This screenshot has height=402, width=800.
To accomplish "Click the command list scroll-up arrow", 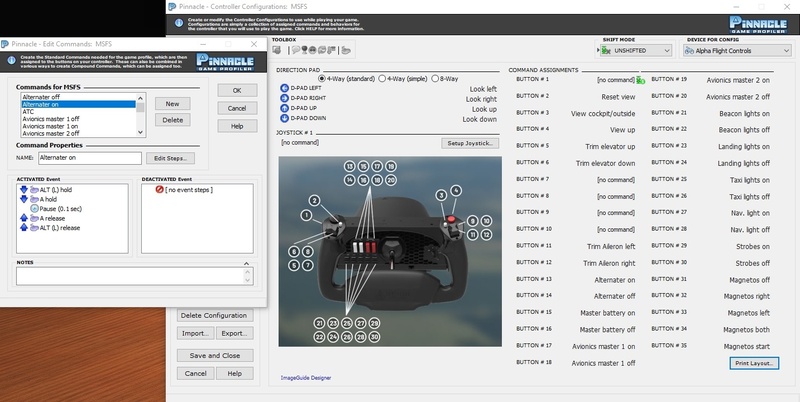I will point(140,97).
